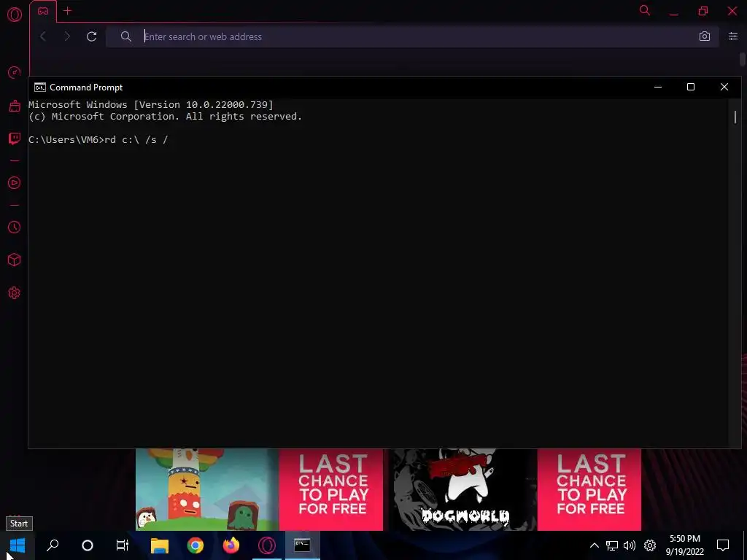Close the Command Prompt window
The width and height of the screenshot is (747, 560).
pos(724,87)
